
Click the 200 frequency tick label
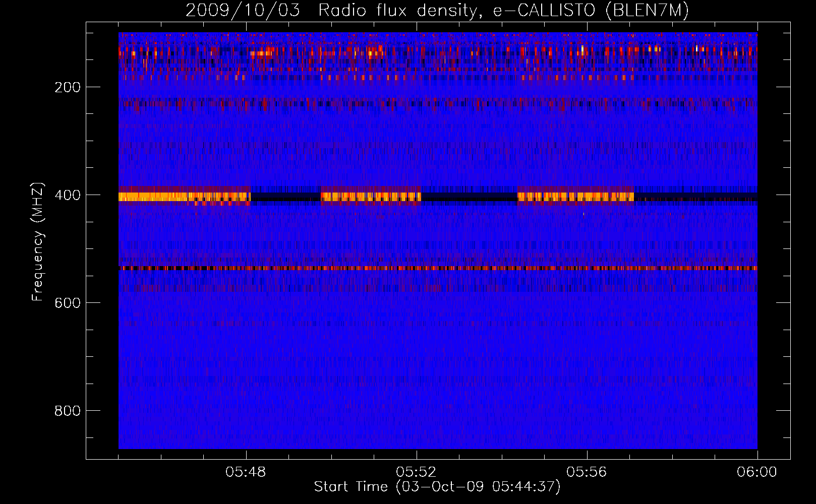coord(68,87)
